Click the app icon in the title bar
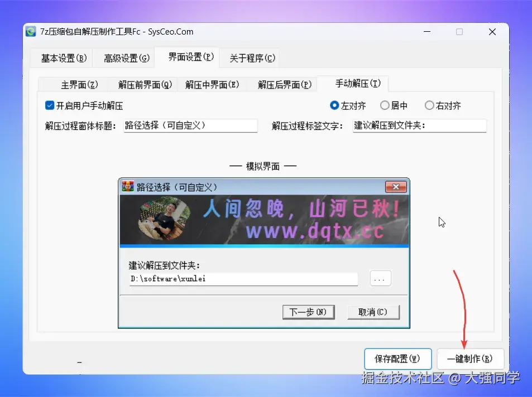532x397 pixels. (31, 32)
